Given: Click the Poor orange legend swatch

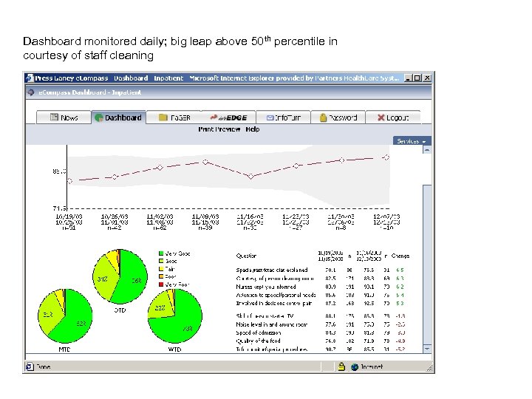Looking at the screenshot, I should point(161,276).
